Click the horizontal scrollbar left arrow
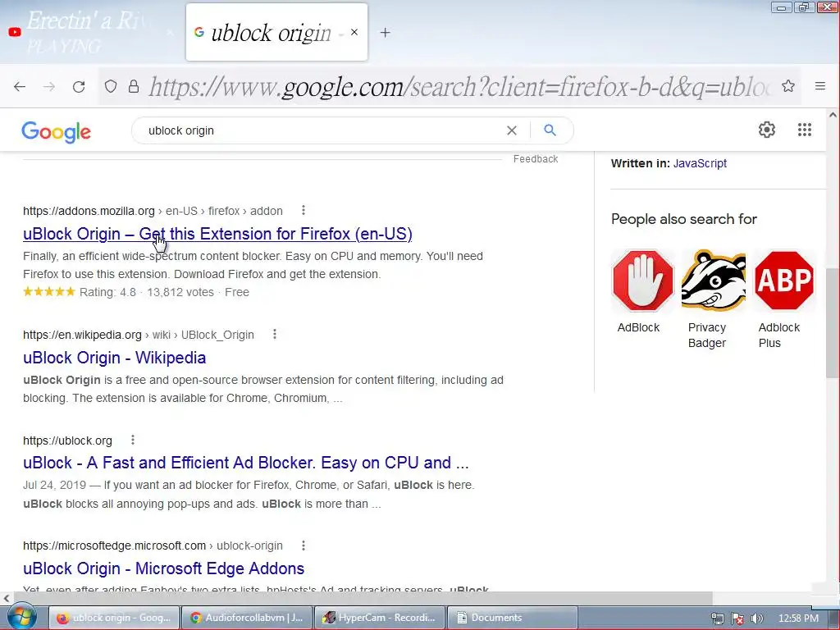This screenshot has height=630, width=840. tap(7, 598)
